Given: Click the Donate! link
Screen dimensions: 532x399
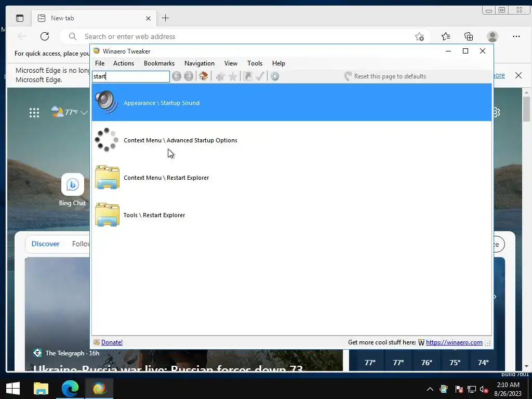Looking at the screenshot, I should click(x=112, y=342).
